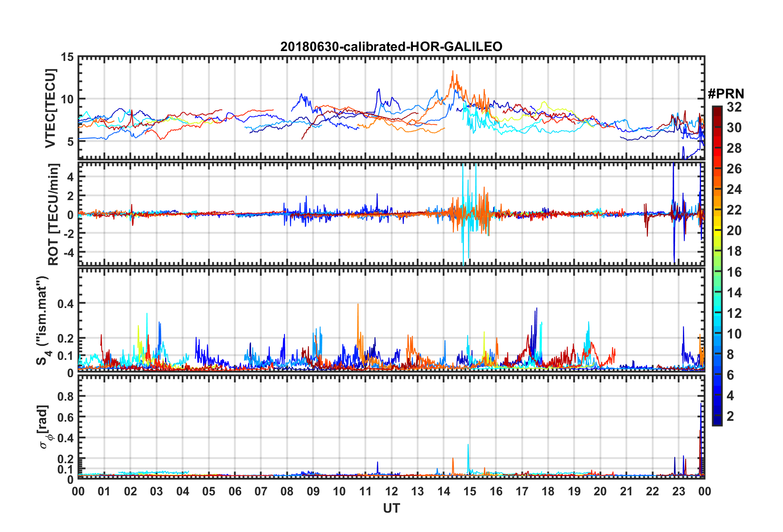Click UT axis tick label "21"
This screenshot has width=783, height=532.
click(626, 491)
